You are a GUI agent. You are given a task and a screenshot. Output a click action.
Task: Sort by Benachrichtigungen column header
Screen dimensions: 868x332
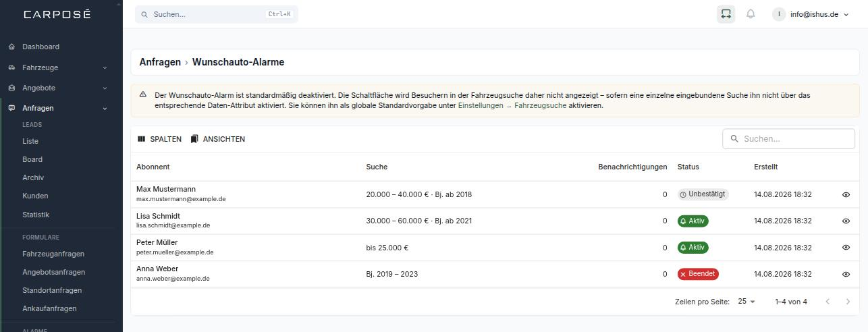[632, 167]
